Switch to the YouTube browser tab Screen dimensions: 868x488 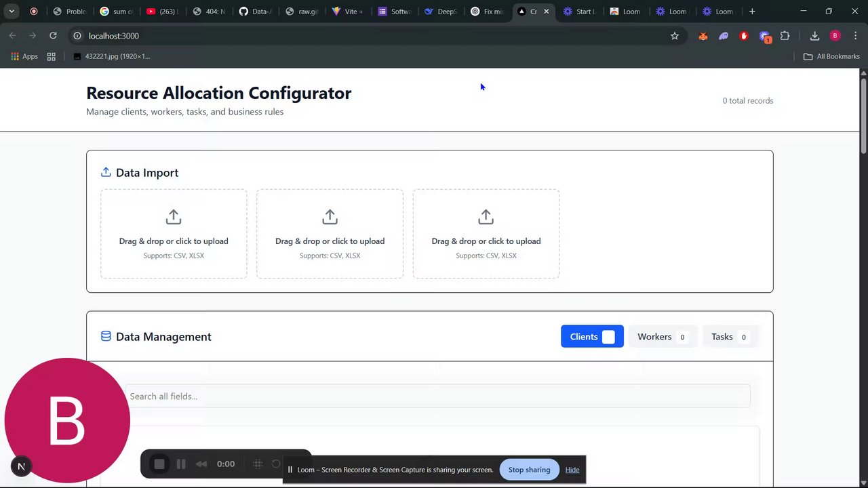pyautogui.click(x=162, y=12)
